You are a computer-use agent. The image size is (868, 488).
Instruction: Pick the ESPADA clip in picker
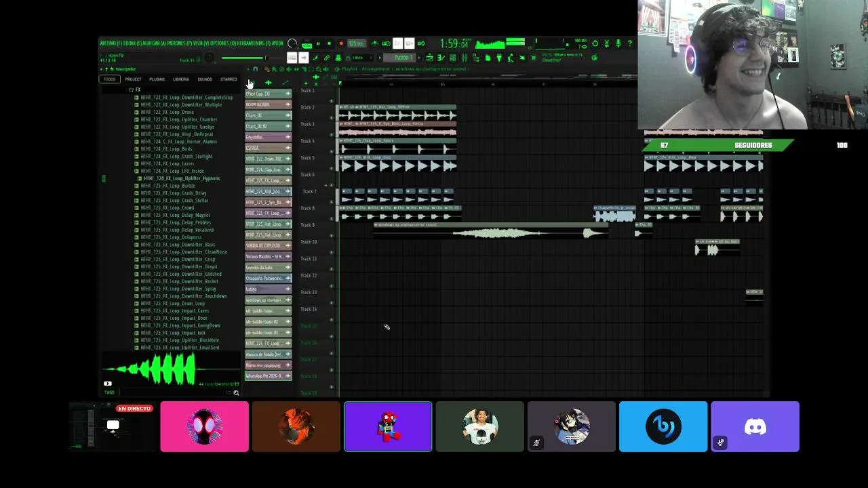269,148
